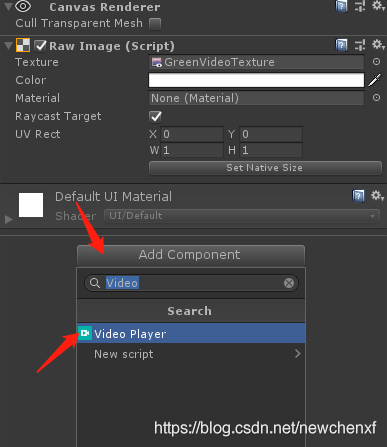
Task: Click the Set Native Size button
Action: click(x=265, y=168)
